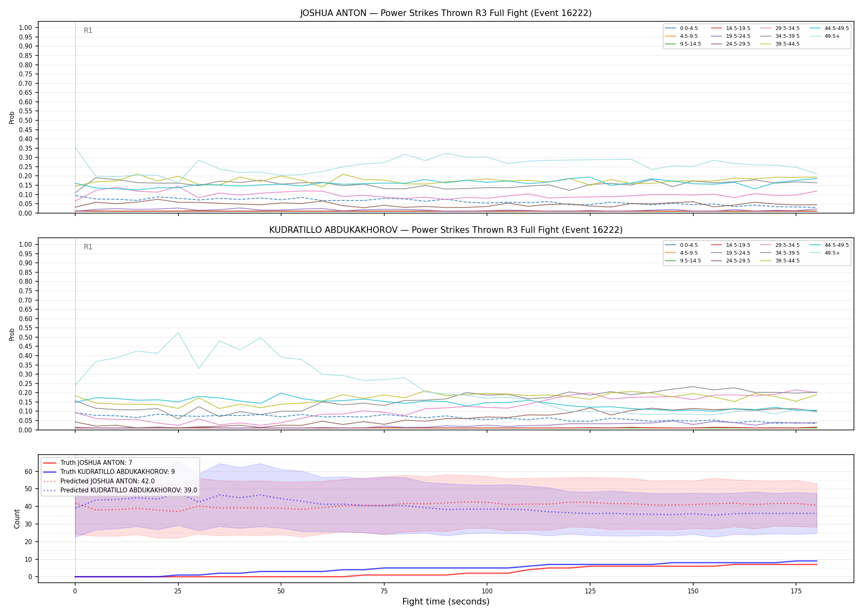
Task: Select the 14.5-19.5 legend entry in the KUDRATILLO chart
Action: 731,245
